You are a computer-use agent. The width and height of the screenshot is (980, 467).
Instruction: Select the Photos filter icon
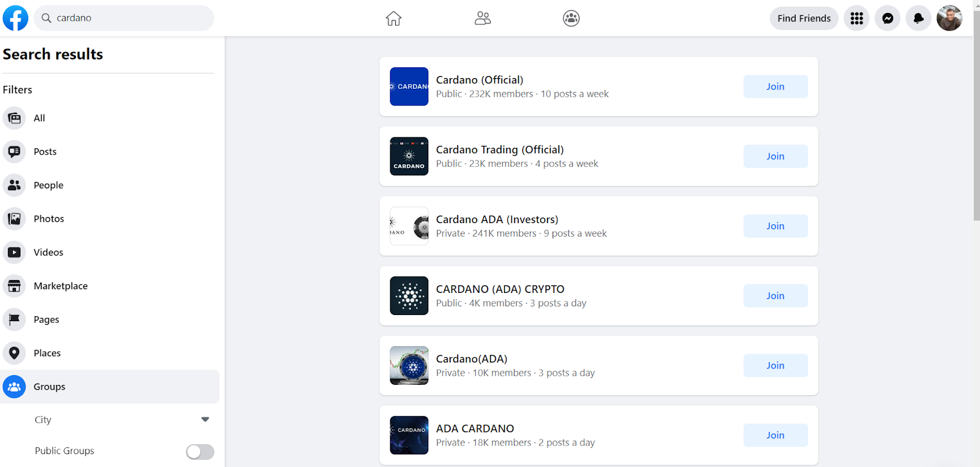(x=14, y=219)
